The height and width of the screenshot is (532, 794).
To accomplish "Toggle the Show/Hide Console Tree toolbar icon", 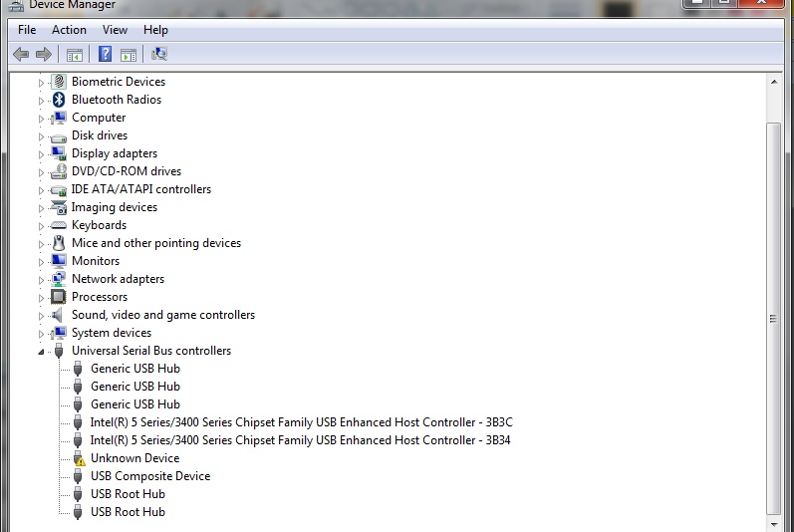I will coord(75,55).
